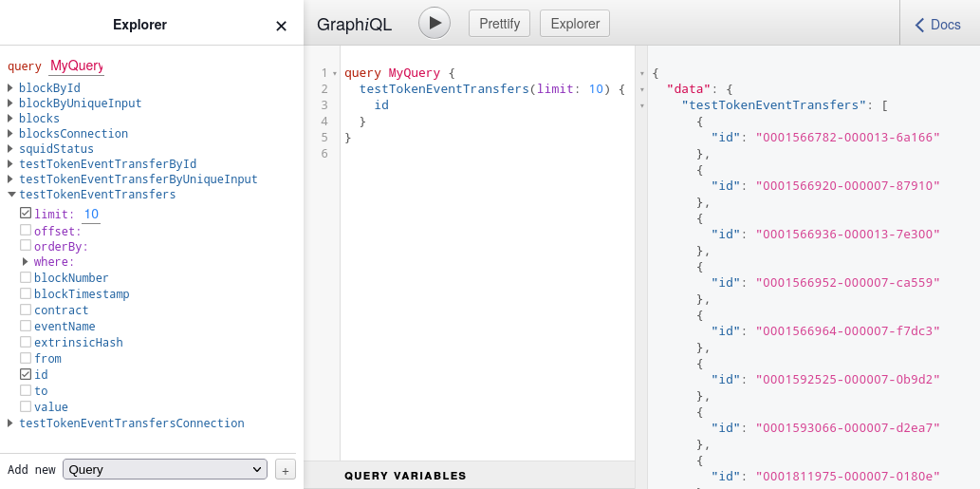Expand the squidStatus tree item
This screenshot has width=980, height=489.
pyautogui.click(x=10, y=149)
